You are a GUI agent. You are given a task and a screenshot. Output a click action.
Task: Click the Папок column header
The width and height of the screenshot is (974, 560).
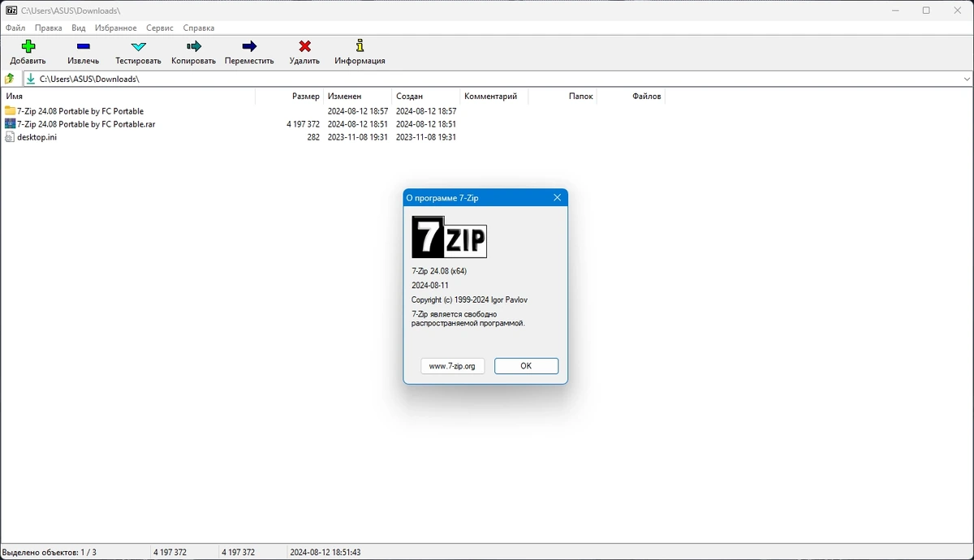point(562,96)
